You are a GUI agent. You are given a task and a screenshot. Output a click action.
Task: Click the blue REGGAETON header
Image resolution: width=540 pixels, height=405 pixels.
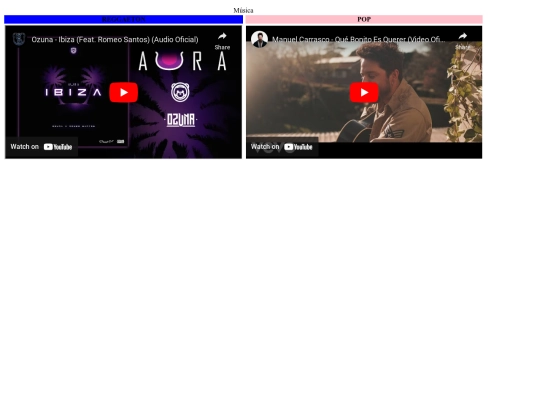(x=123, y=19)
